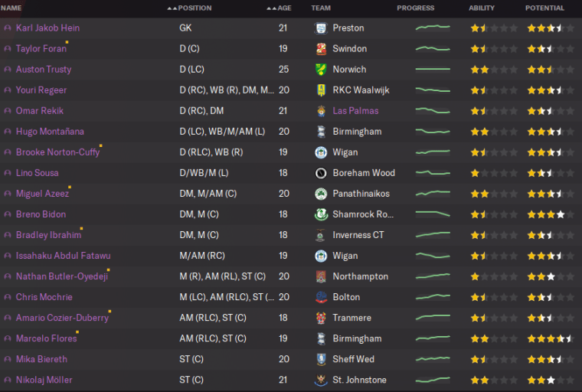The image size is (582, 392).
Task: Click the Bolton club badge
Action: click(321, 297)
